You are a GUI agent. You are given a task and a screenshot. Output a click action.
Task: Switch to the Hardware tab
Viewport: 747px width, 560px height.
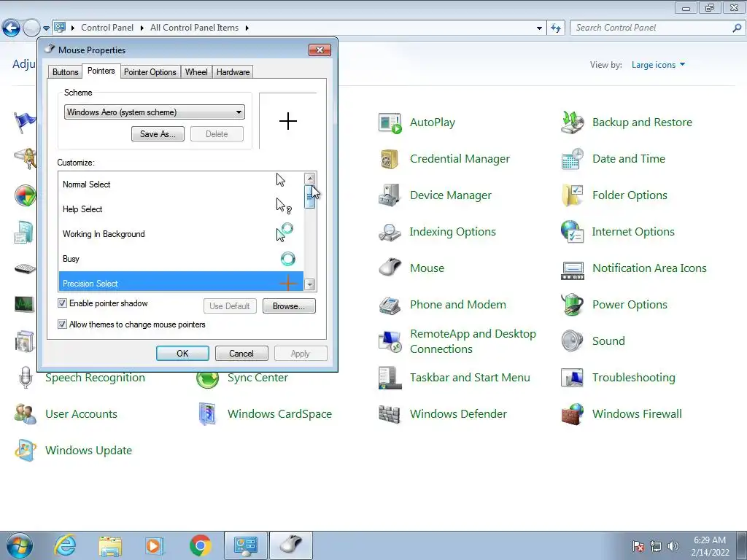[x=233, y=72]
